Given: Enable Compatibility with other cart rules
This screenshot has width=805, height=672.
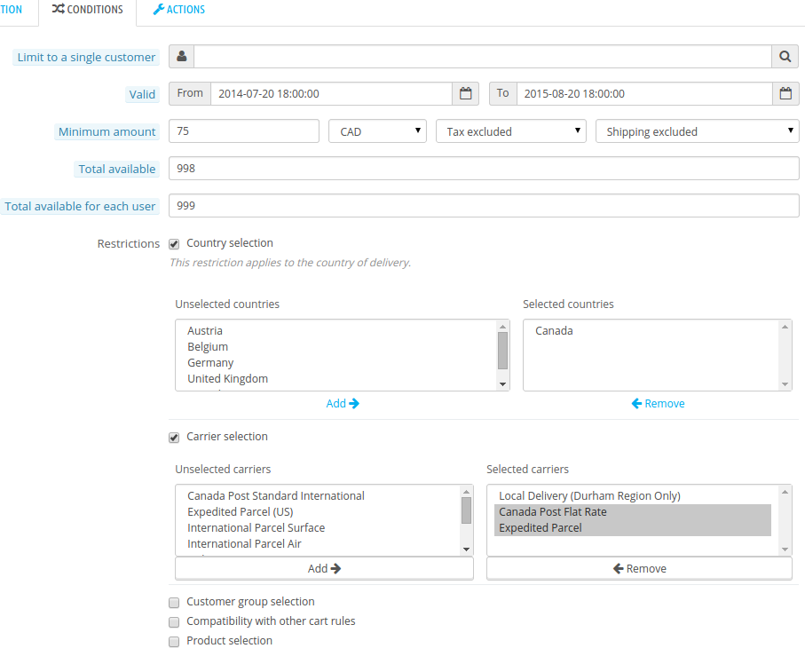Looking at the screenshot, I should 174,621.
